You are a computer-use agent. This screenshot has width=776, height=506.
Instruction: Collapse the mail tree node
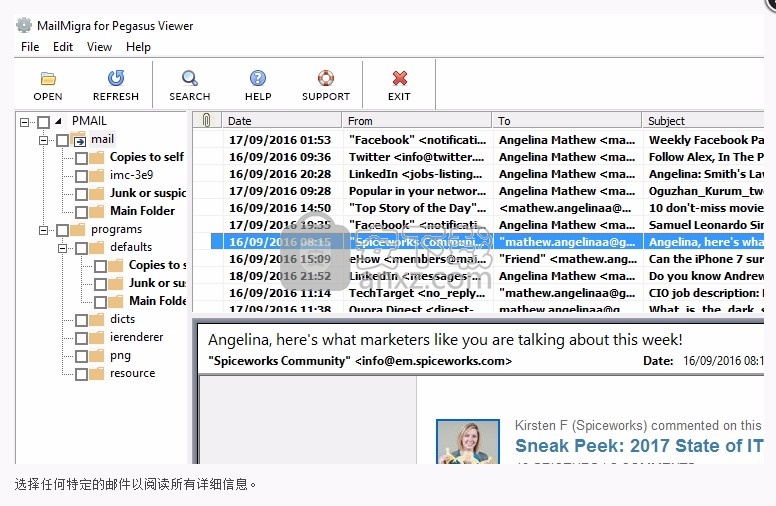point(44,140)
